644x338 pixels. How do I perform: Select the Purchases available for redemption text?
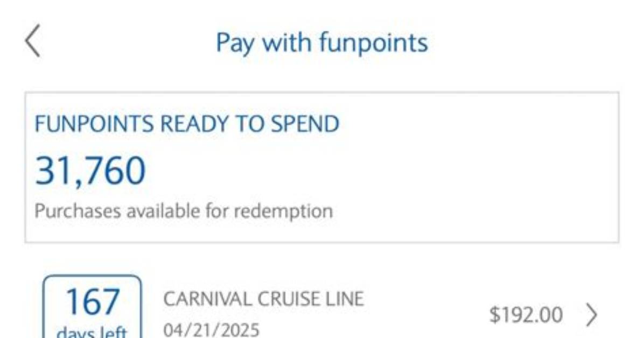184,211
